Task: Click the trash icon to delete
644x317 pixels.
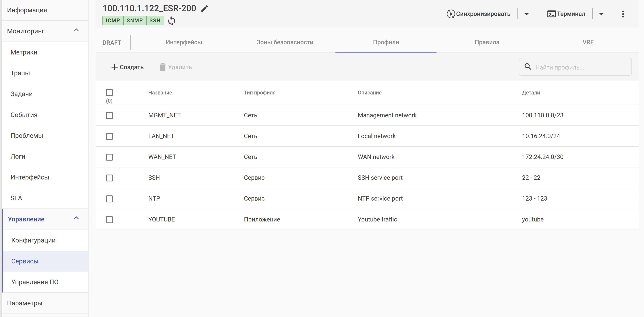Action: tap(163, 67)
